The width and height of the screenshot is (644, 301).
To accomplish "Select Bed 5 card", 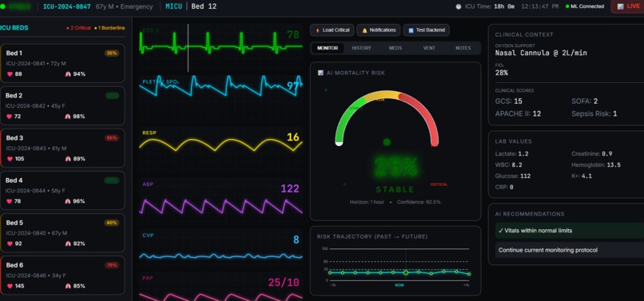I will (x=62, y=233).
